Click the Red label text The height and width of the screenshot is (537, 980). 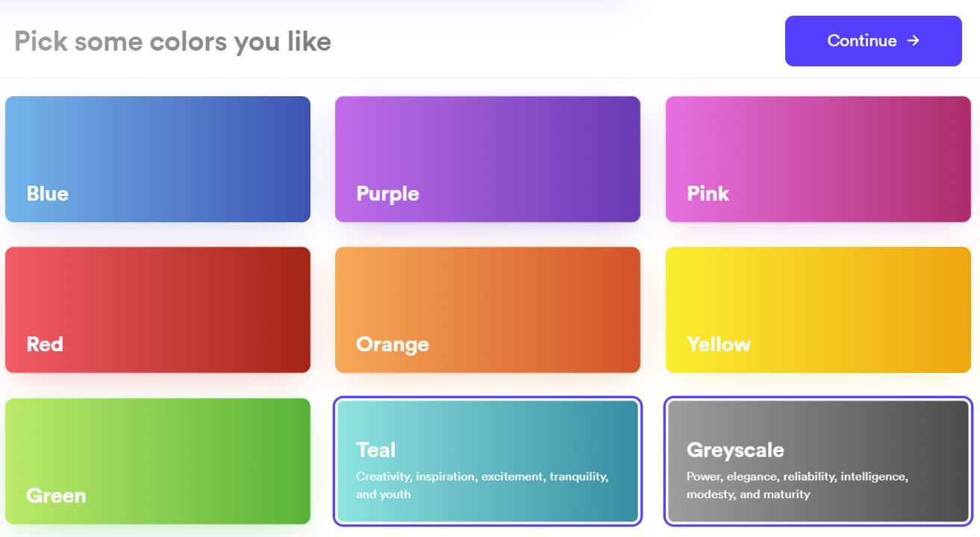(45, 345)
